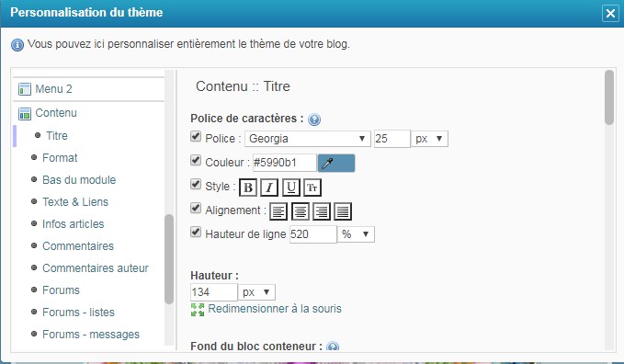Click the Redimensionner à la souris link
This screenshot has width=624, height=364.
click(x=275, y=309)
